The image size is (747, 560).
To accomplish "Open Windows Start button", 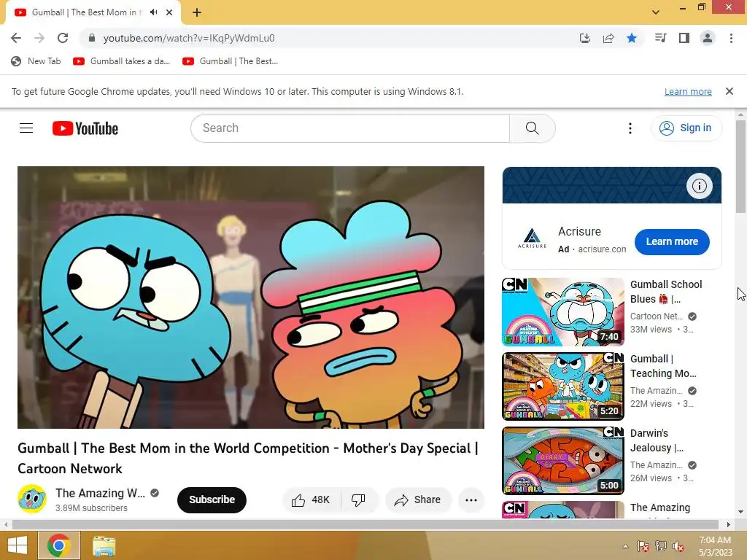I will (x=18, y=545).
